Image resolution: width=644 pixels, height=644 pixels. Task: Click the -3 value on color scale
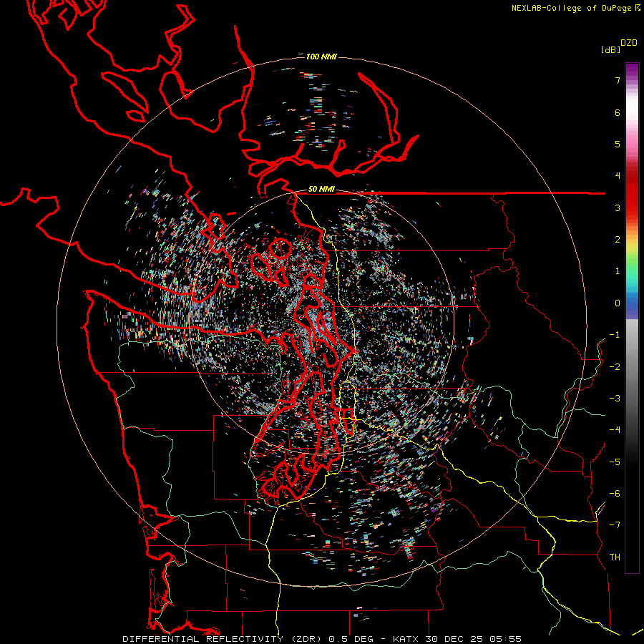click(615, 399)
